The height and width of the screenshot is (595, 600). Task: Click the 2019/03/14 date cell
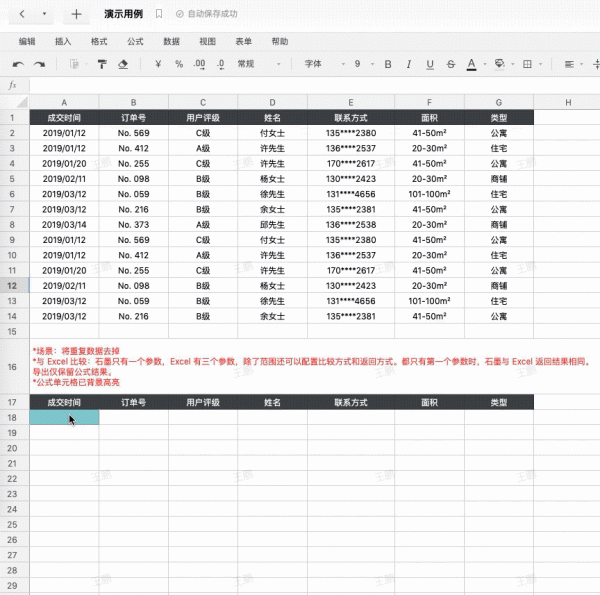point(64,225)
